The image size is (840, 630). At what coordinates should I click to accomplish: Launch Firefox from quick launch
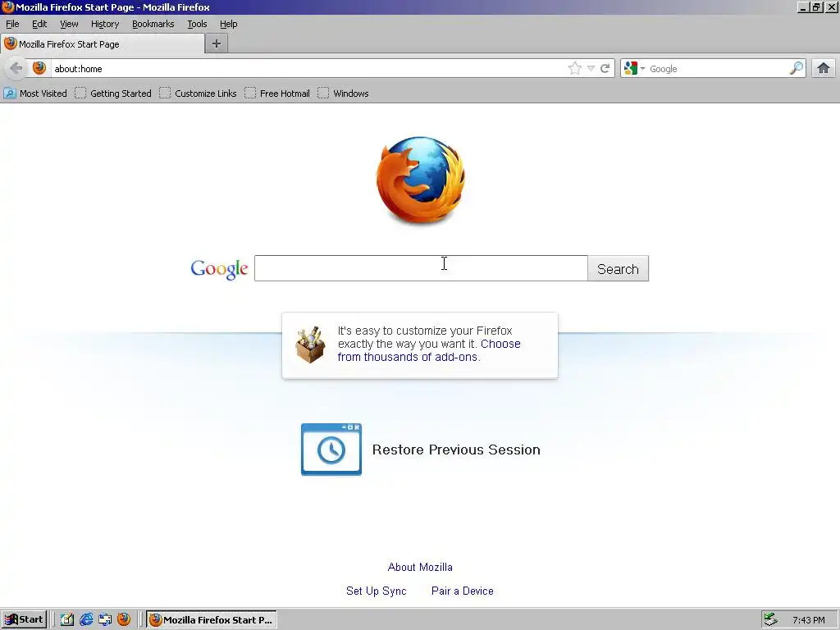click(124, 619)
